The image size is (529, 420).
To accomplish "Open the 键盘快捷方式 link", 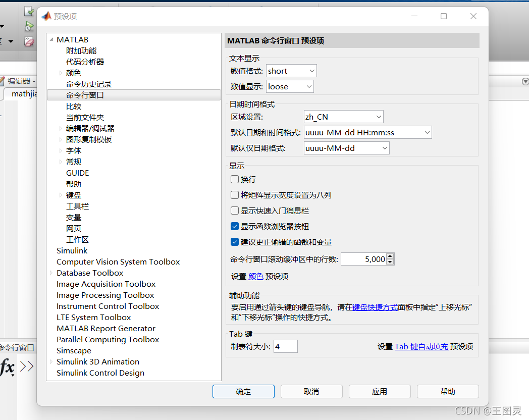I will 375,307.
